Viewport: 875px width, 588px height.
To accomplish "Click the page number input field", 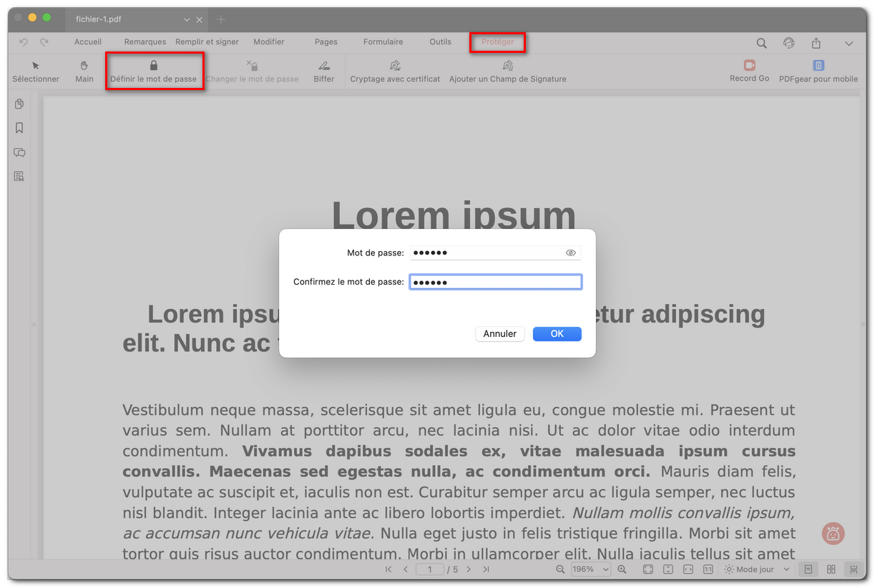I will (430, 569).
